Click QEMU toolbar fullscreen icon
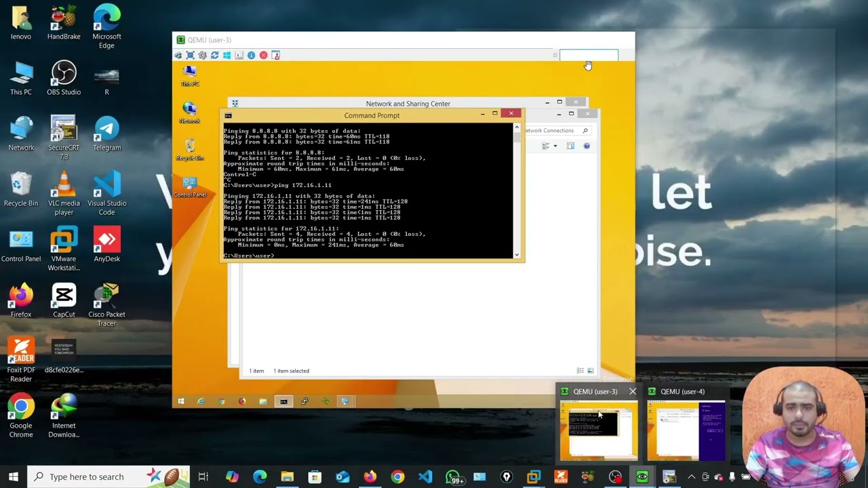868x488 pixels. 191,56
